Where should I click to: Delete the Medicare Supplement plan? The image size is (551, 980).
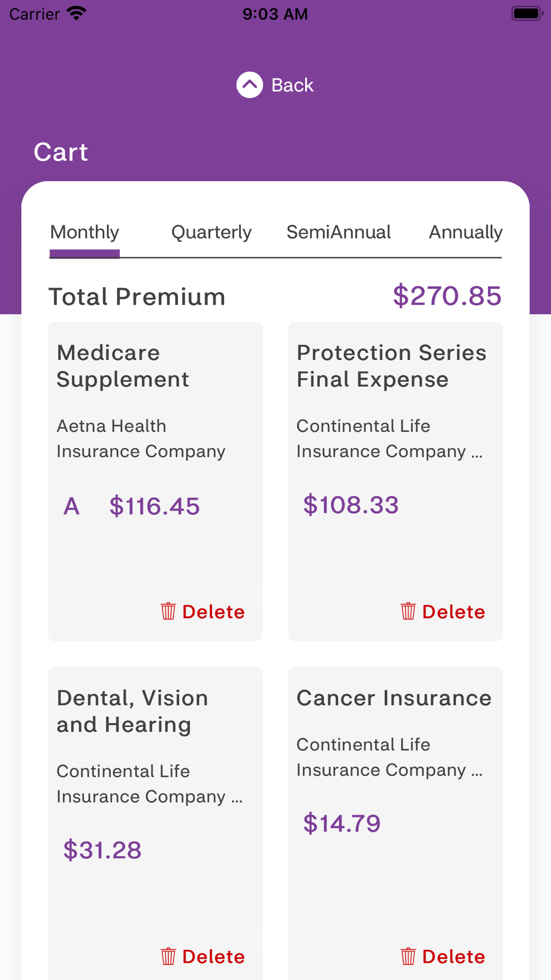(213, 612)
